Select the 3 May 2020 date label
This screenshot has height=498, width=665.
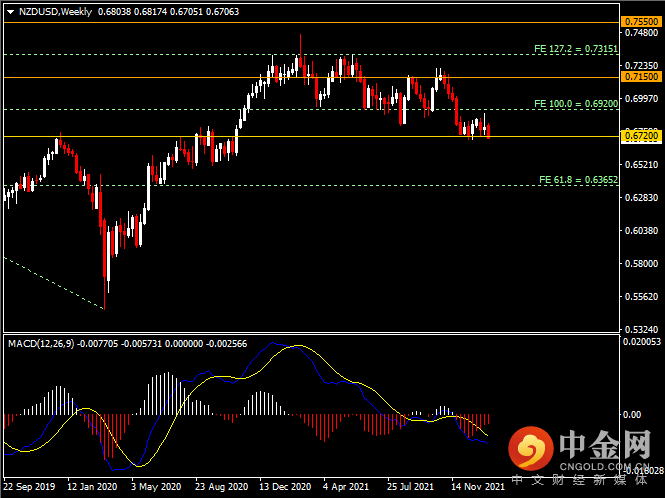point(156,487)
